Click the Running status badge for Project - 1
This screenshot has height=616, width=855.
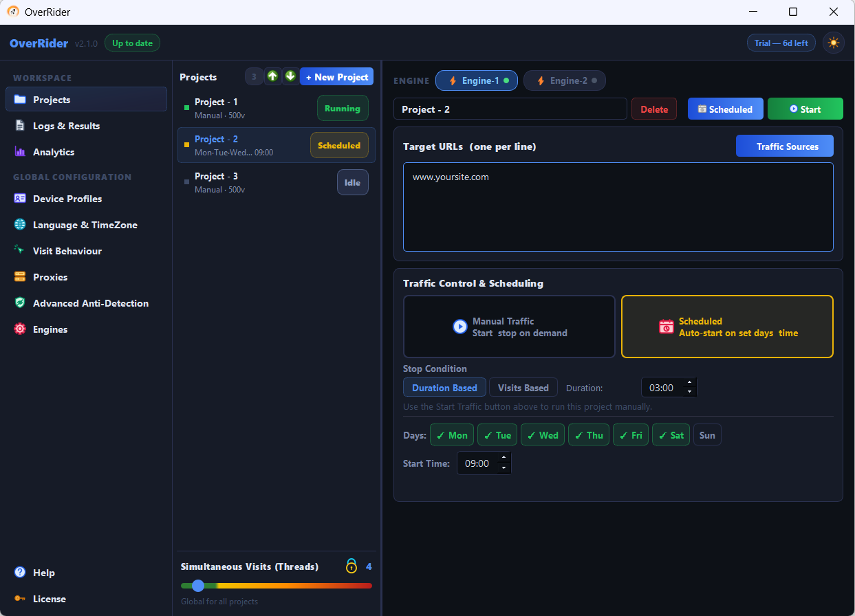(x=343, y=108)
